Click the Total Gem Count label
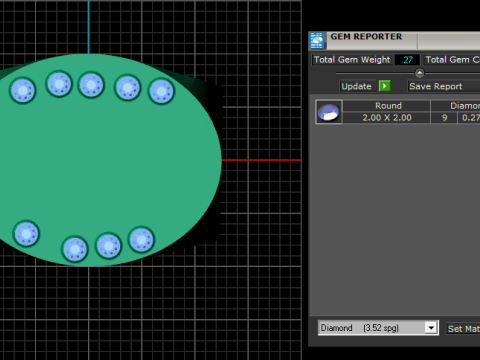Screen dimensions: 480x360 (452, 60)
